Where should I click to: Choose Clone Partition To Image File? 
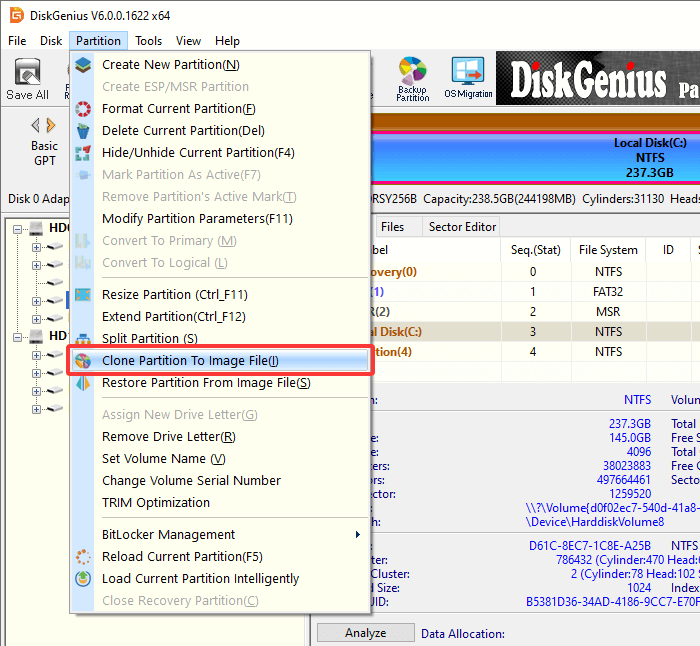(190, 361)
